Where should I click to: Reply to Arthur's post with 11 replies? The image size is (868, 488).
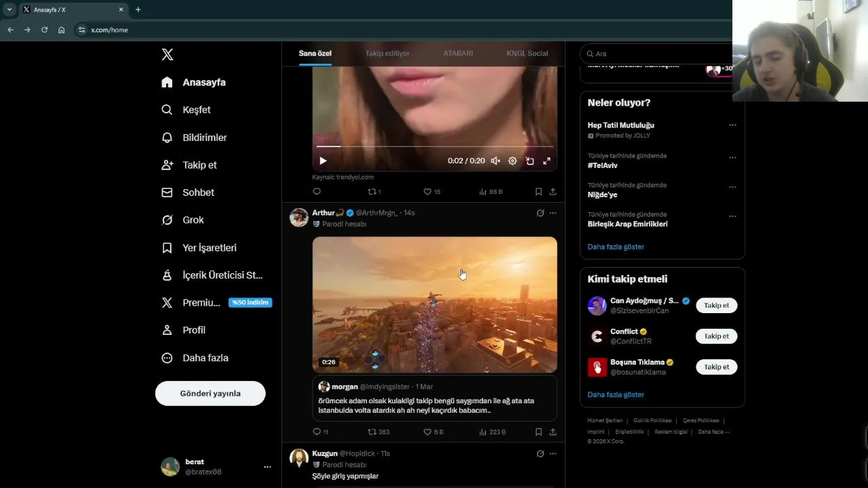(x=320, y=432)
